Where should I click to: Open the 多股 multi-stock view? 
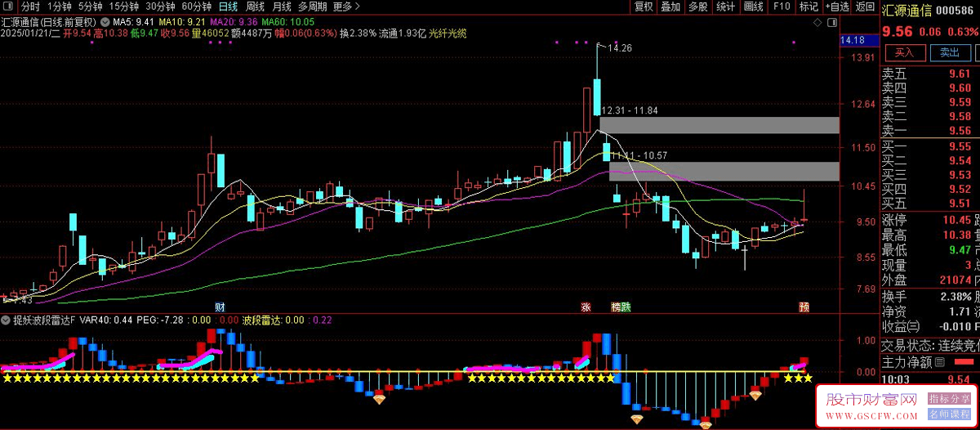[x=697, y=7]
